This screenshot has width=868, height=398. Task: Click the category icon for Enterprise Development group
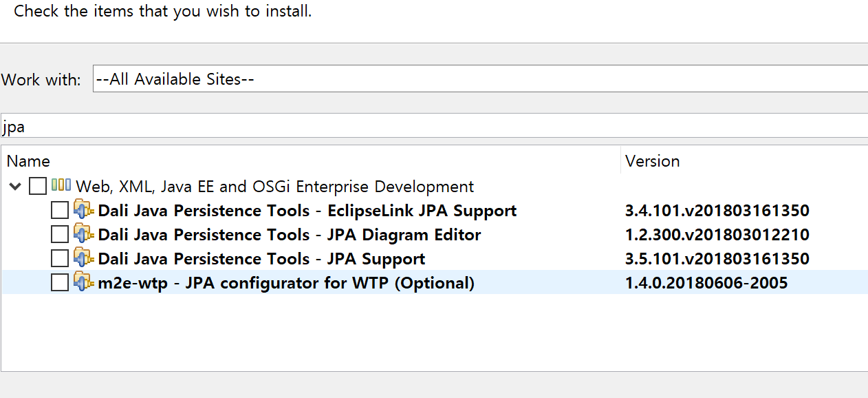click(62, 186)
